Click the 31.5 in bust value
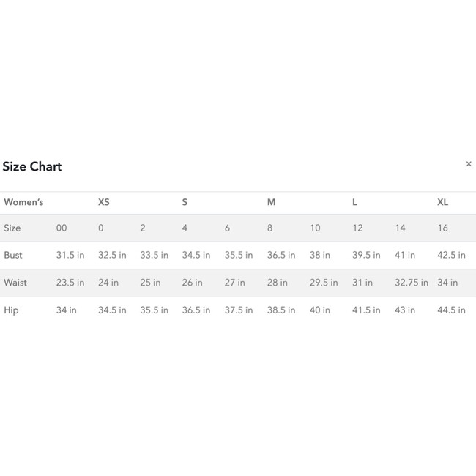This screenshot has width=476, height=476. tap(70, 255)
